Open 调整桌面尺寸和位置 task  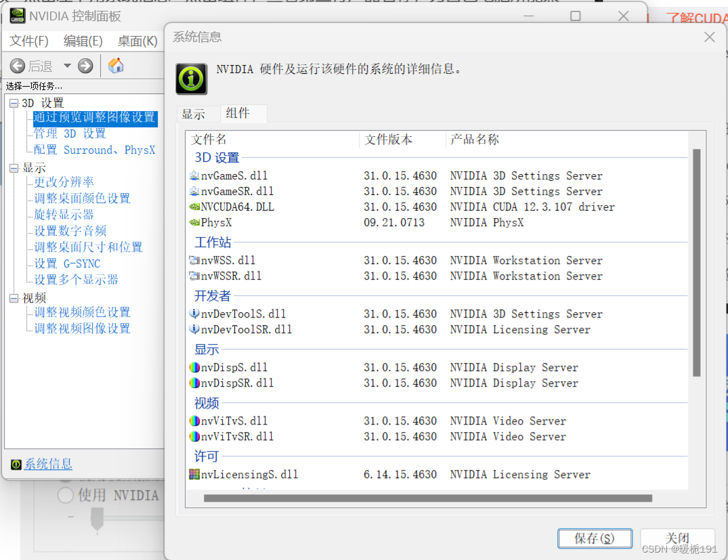click(x=88, y=247)
